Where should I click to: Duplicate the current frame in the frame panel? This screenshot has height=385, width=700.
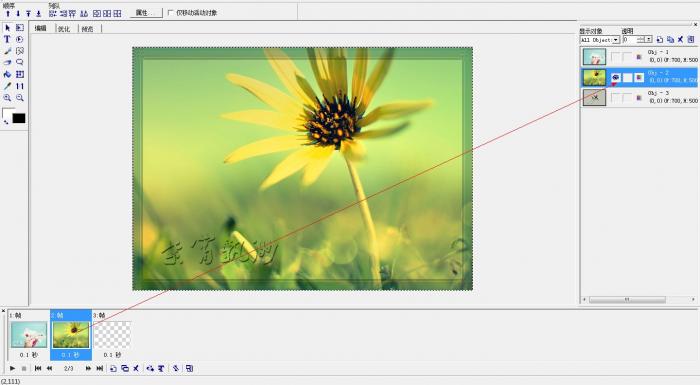(125, 368)
